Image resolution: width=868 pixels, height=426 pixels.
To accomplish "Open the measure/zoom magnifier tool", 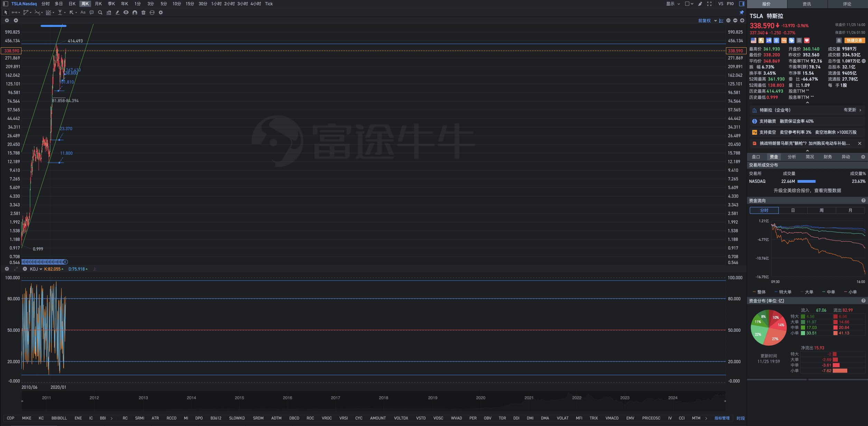I will tap(100, 12).
